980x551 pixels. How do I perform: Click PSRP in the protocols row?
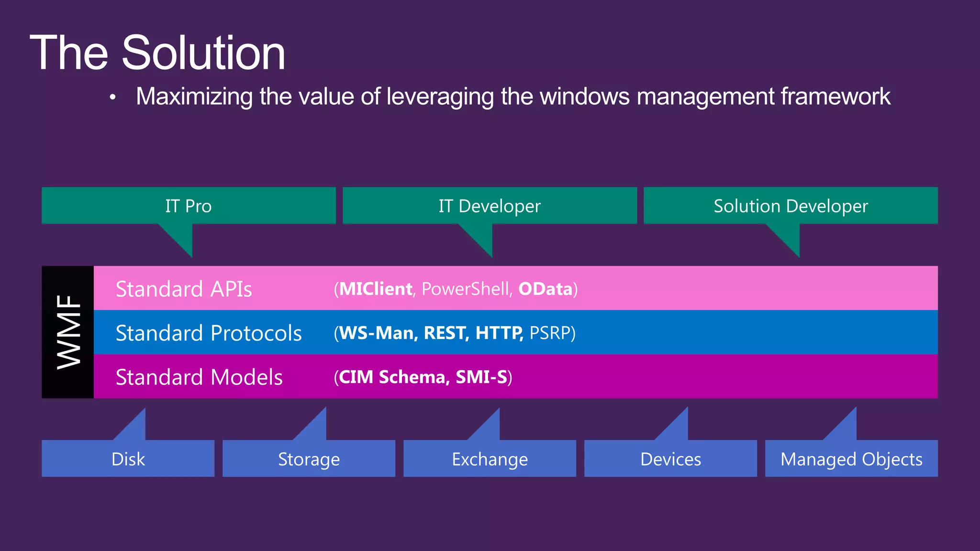click(550, 333)
